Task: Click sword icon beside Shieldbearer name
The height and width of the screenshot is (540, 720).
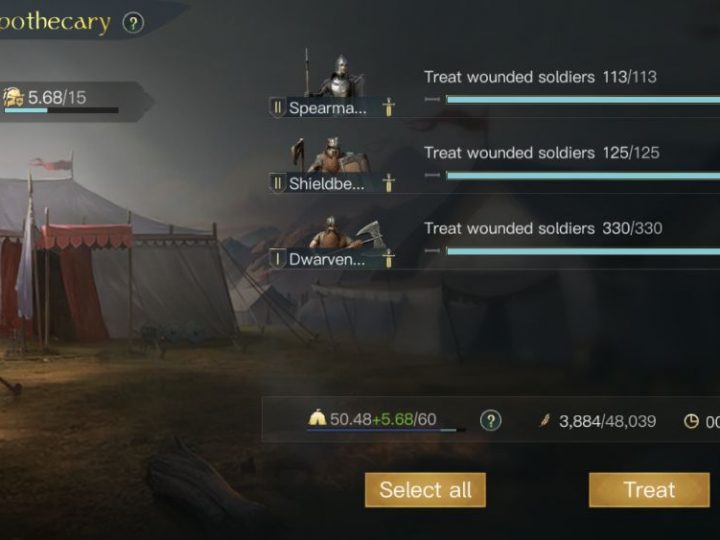Action: [388, 183]
